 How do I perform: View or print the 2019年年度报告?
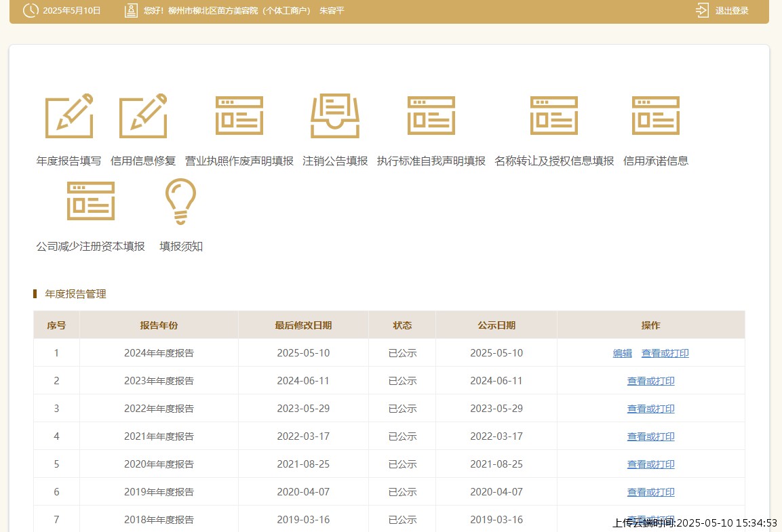[651, 492]
